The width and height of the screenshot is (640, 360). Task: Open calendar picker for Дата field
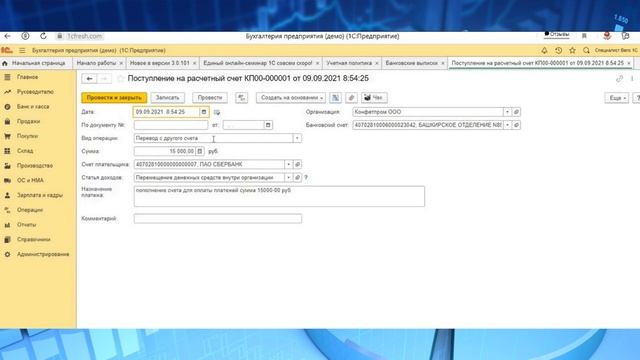click(x=204, y=112)
